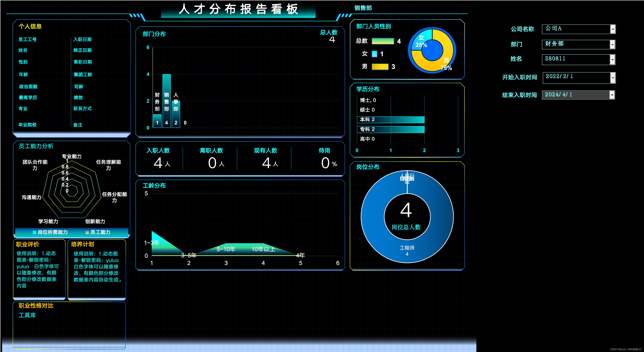Open the 公司名称 dropdown arrow

click(612, 29)
